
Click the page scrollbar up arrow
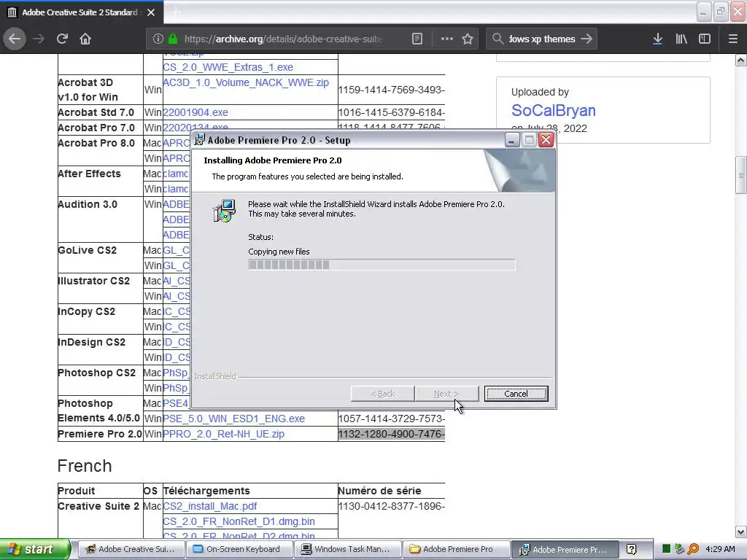point(741,61)
